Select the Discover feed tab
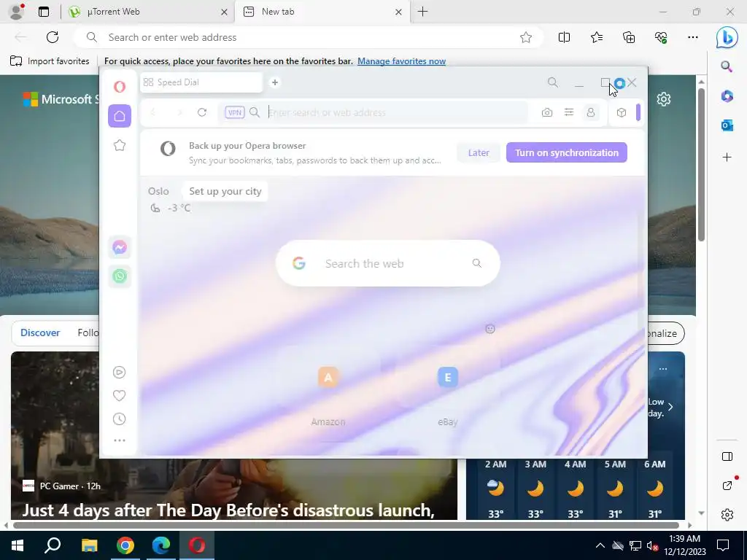Viewport: 747px width, 560px height. click(40, 332)
